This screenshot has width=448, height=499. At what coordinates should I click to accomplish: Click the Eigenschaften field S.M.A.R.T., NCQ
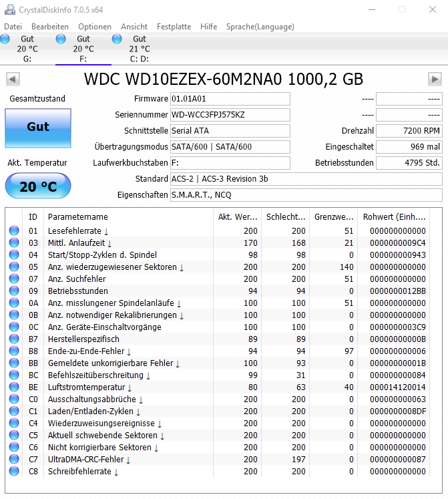(306, 195)
